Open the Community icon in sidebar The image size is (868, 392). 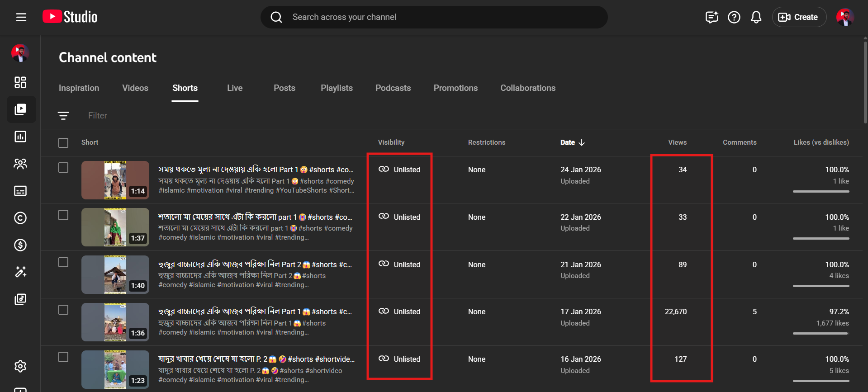coord(20,164)
